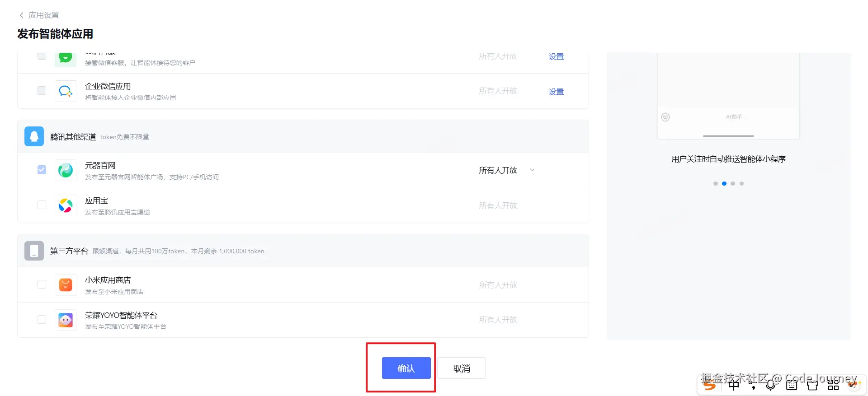
Task: Click the 限额渠道 monthly token quota note
Action: (x=179, y=251)
